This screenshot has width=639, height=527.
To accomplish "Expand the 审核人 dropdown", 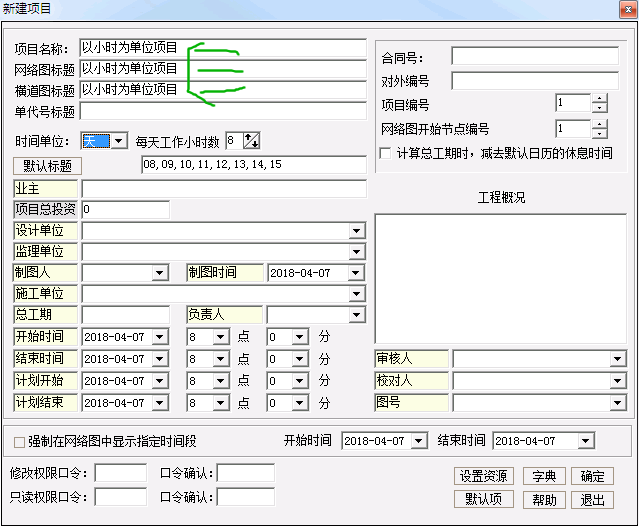I will coord(617,359).
